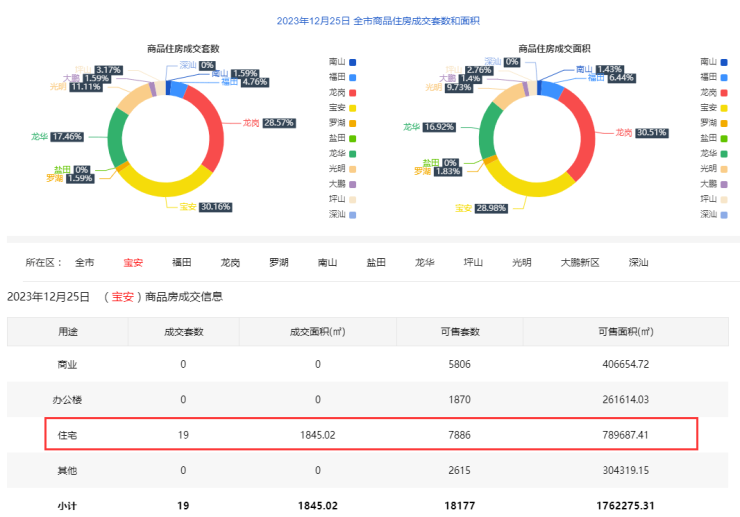740x517 pixels.
Task: Click 龙华 green legend swatch in 成交套数 chart
Action: [x=353, y=153]
